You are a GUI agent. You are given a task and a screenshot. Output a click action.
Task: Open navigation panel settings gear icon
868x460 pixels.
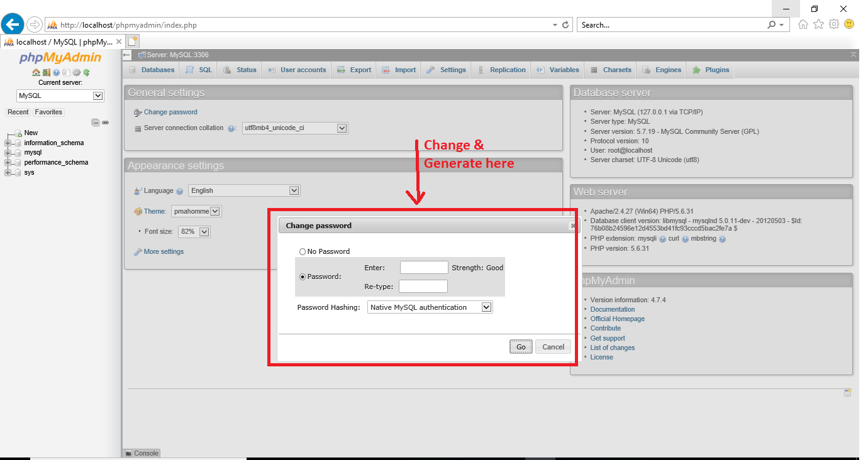point(76,73)
